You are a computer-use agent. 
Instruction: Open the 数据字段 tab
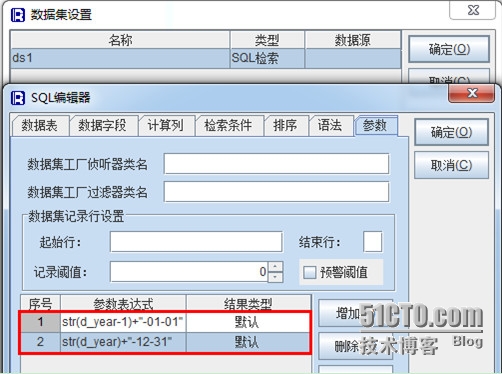(x=103, y=126)
